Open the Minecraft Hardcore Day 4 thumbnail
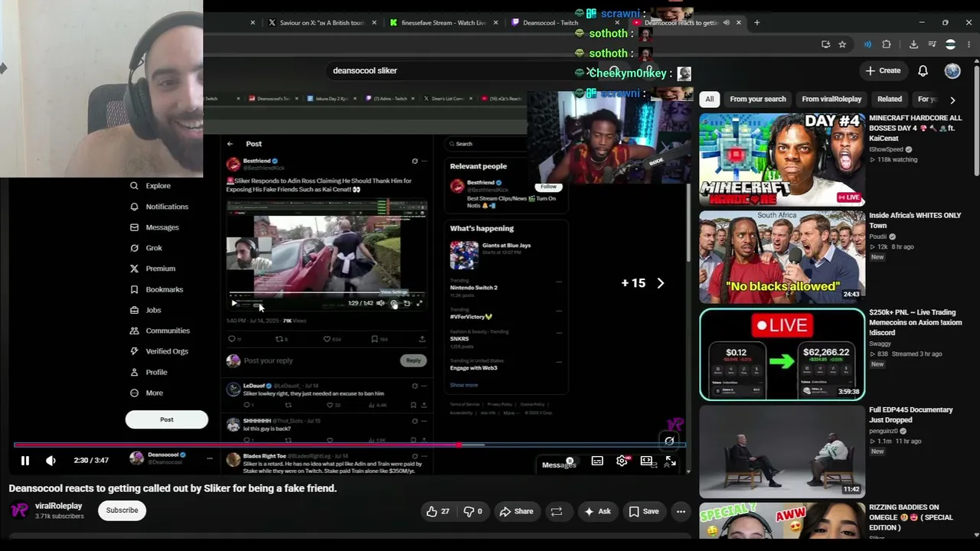This screenshot has height=551, width=980. pyautogui.click(x=782, y=160)
